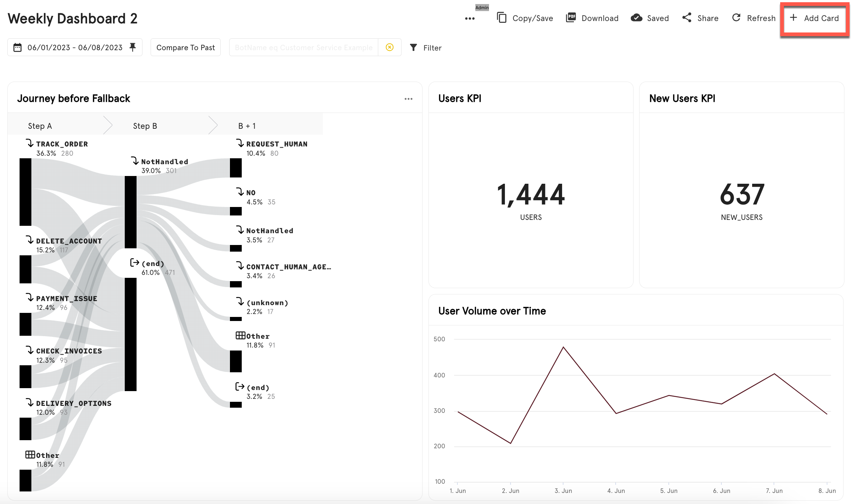Open the dashboard more options ellipsis menu

tap(469, 18)
